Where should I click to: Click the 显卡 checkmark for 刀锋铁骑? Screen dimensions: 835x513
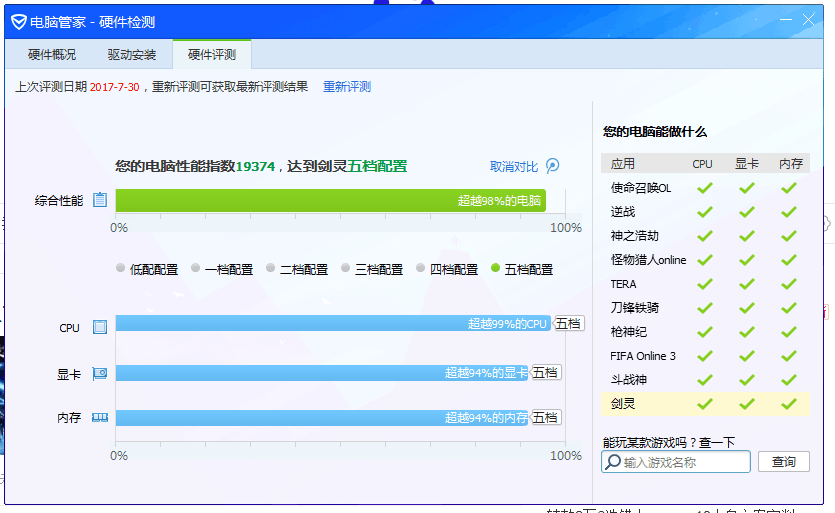pyautogui.click(x=747, y=307)
